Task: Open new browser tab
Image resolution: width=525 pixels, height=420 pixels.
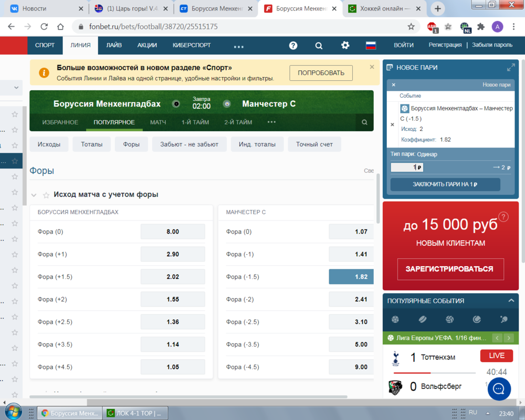Action: (x=438, y=9)
